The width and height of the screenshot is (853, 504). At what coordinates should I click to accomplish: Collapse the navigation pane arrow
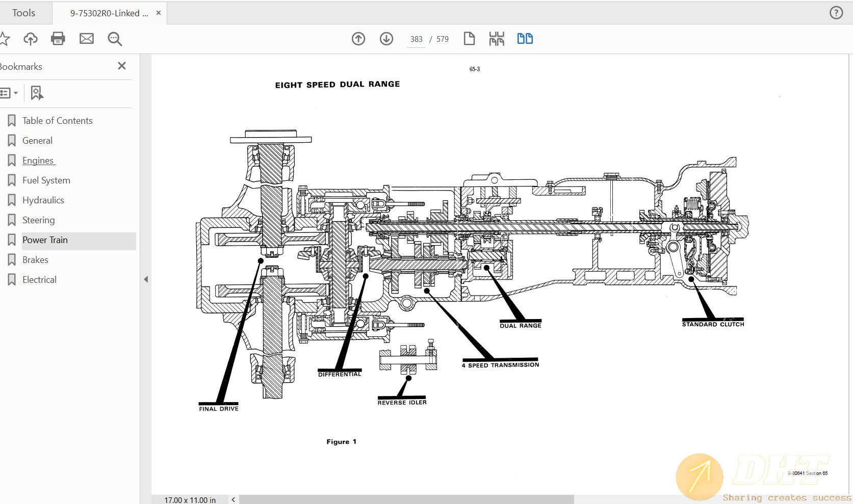click(x=146, y=279)
